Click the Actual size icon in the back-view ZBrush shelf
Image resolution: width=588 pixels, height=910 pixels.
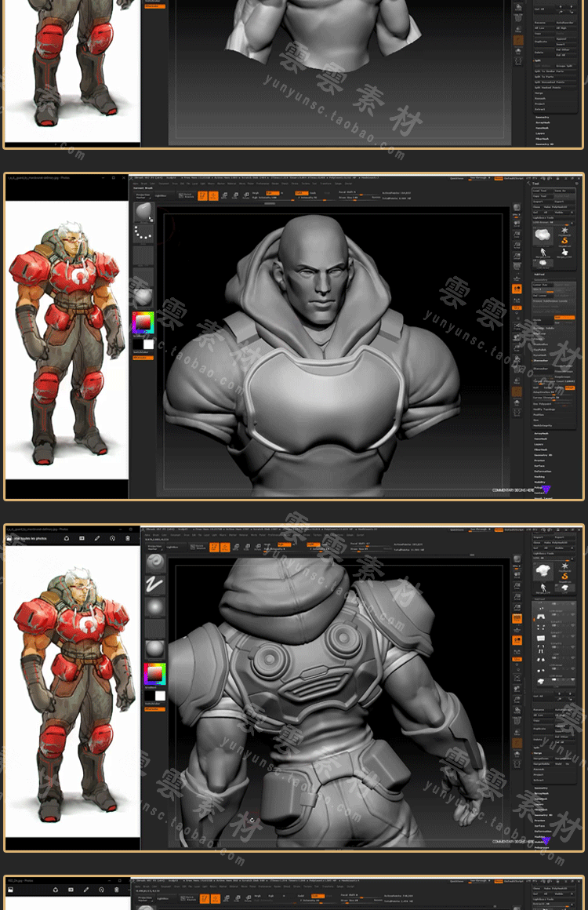(517, 597)
